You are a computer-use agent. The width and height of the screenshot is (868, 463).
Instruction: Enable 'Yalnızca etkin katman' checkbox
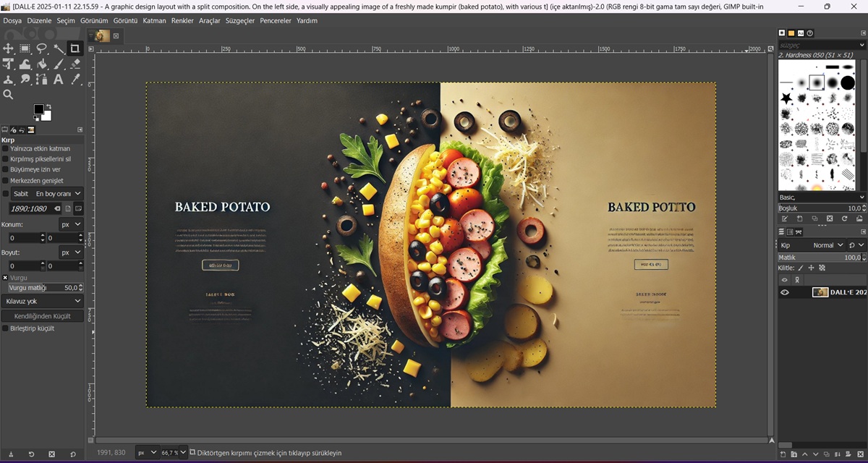pos(6,148)
